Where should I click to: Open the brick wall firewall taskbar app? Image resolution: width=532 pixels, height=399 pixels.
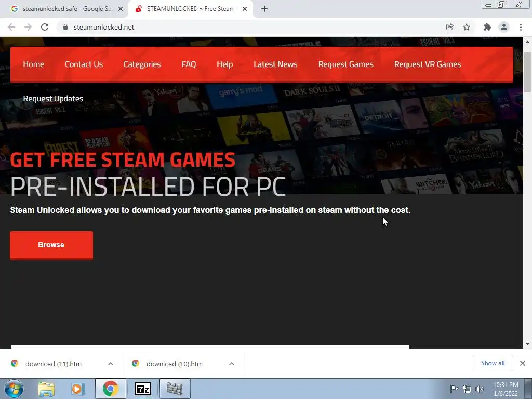pos(175,389)
